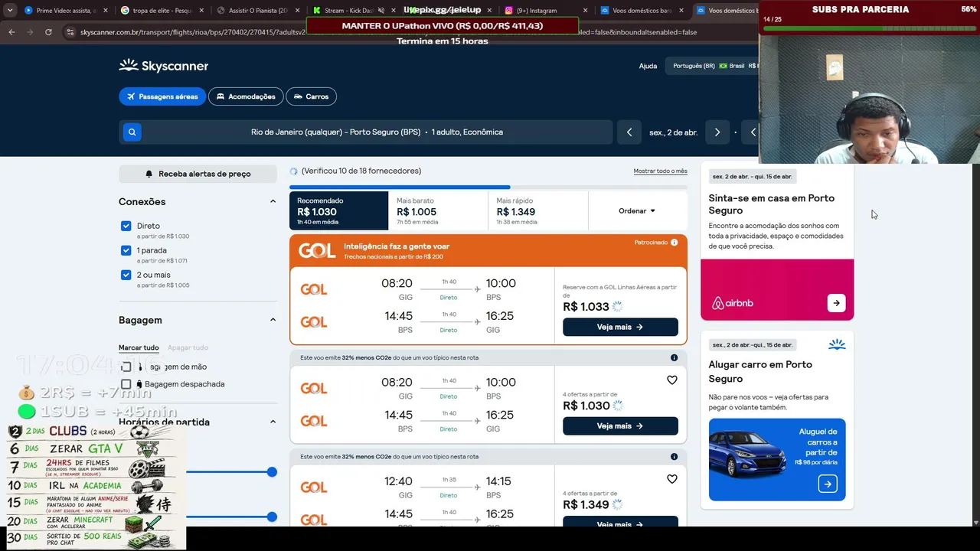Save the R$ 1.349 flight with the heart
980x551 pixels.
coord(671,479)
